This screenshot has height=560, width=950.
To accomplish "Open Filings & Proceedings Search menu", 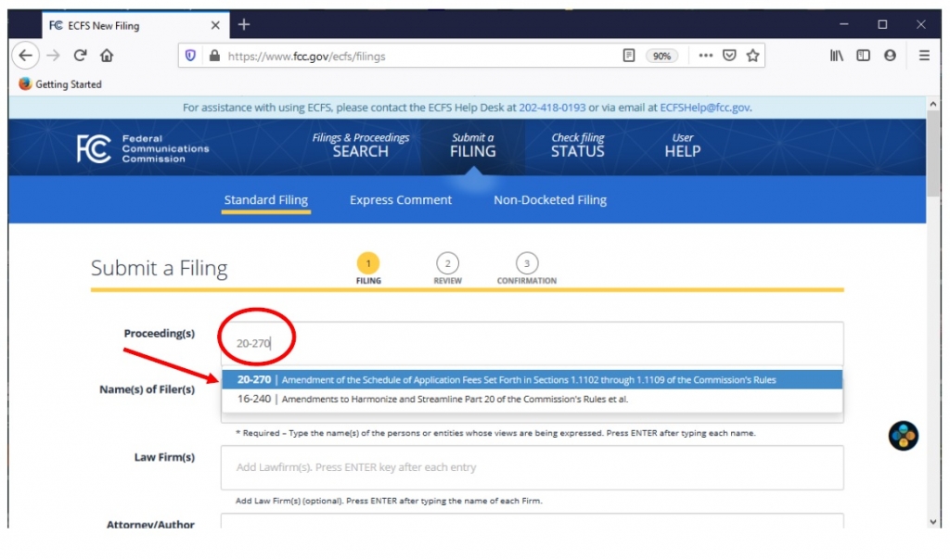I will coord(360,146).
